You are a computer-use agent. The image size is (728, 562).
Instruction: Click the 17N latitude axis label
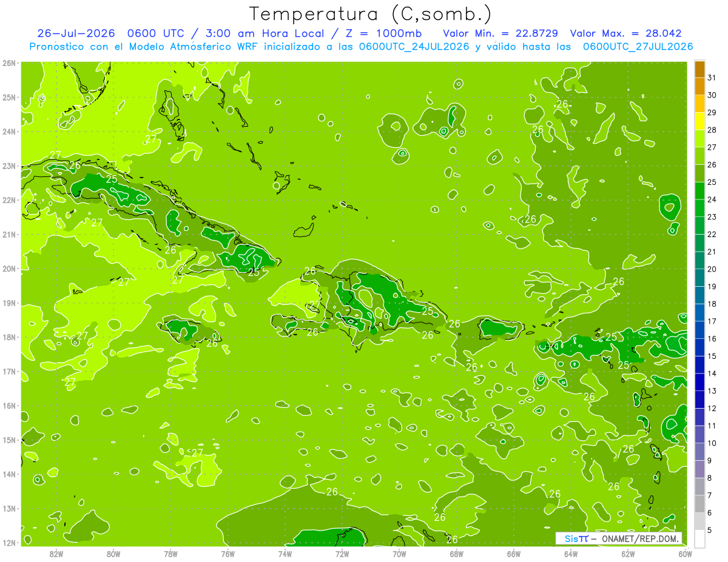pos(8,372)
